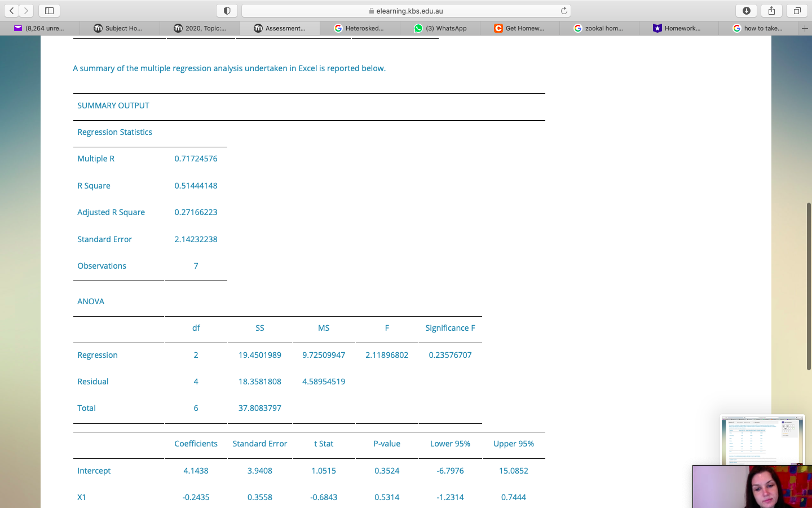Go forward to the next page
This screenshot has width=812, height=508.
[x=26, y=11]
